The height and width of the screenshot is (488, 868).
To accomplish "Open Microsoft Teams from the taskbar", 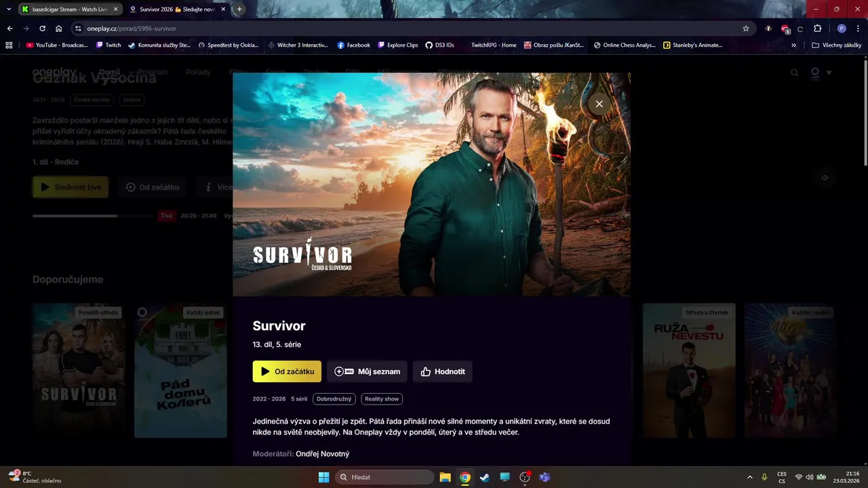I will pyautogui.click(x=544, y=477).
